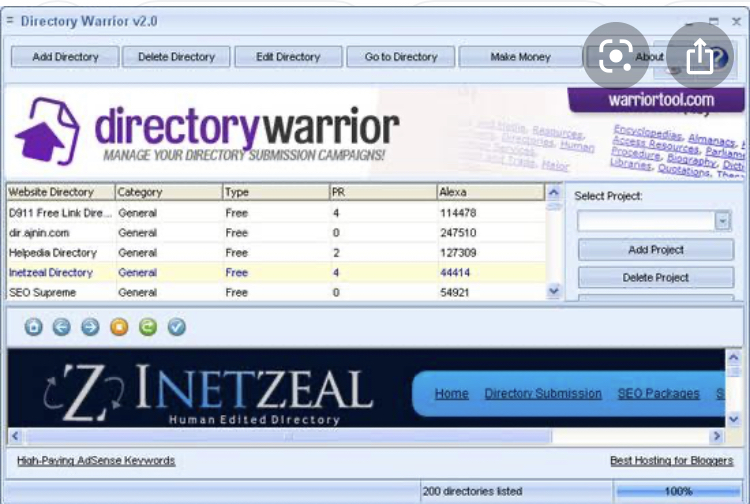Click the Edit Directory button
Screen dimensions: 750x504
tap(288, 57)
